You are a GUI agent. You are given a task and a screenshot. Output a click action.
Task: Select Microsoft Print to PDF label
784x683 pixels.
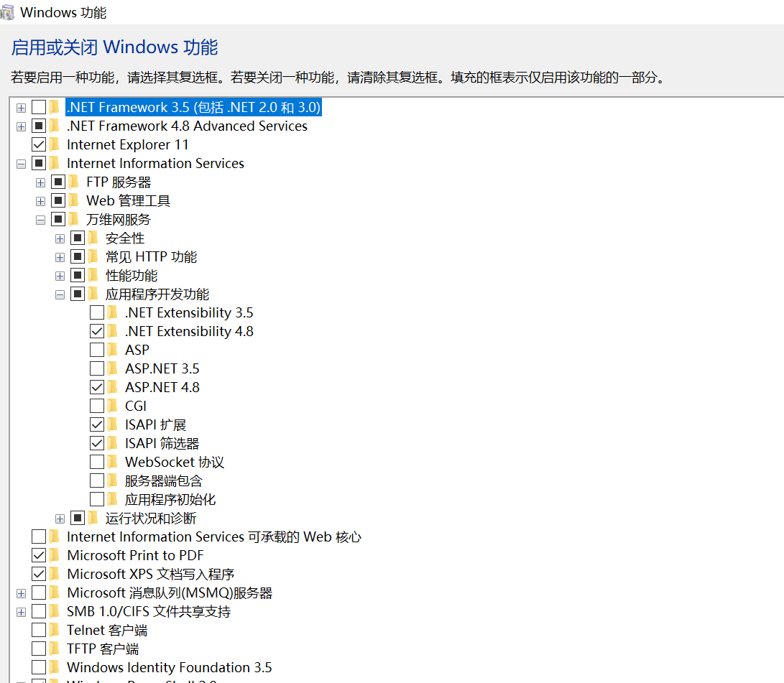point(136,555)
